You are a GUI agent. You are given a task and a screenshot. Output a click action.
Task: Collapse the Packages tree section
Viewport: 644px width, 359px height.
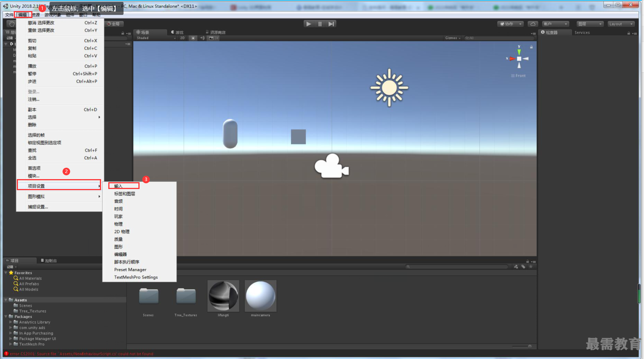(6, 317)
